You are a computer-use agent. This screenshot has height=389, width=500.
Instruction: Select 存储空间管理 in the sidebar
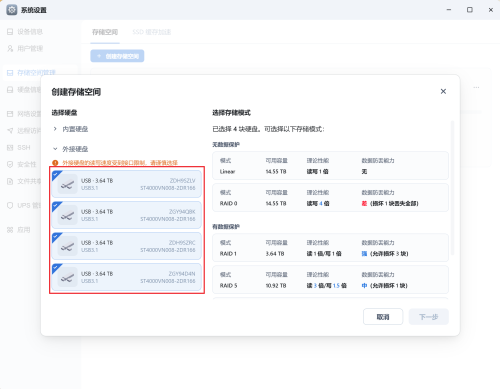pos(31,73)
